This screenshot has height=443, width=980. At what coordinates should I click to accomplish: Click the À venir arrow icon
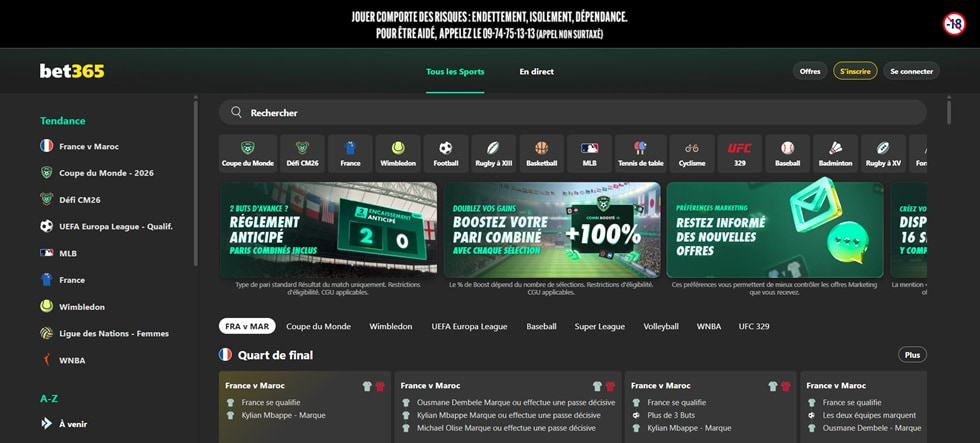[46, 424]
